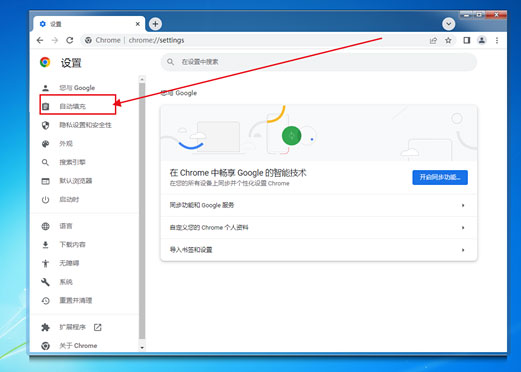Select the 设置 browser tab

click(x=89, y=24)
